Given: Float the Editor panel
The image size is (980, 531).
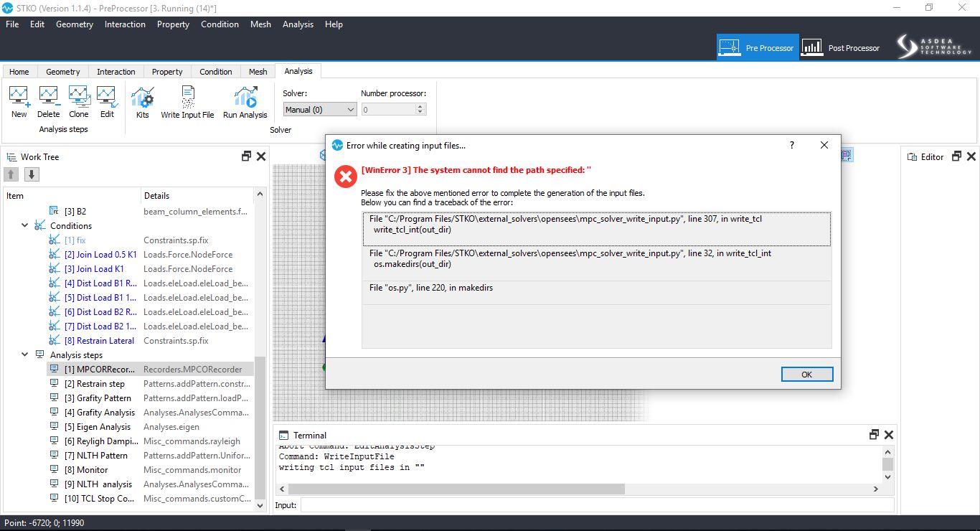Looking at the screenshot, I should 956,156.
